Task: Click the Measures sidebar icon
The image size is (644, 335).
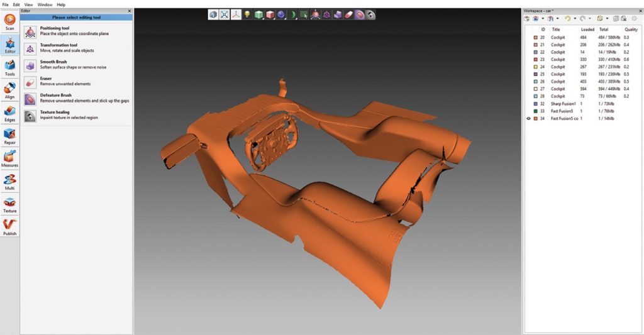Action: (x=9, y=158)
